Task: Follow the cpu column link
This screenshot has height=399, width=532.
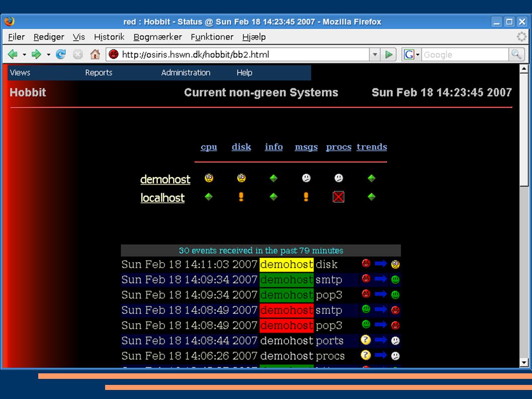Action: [209, 147]
